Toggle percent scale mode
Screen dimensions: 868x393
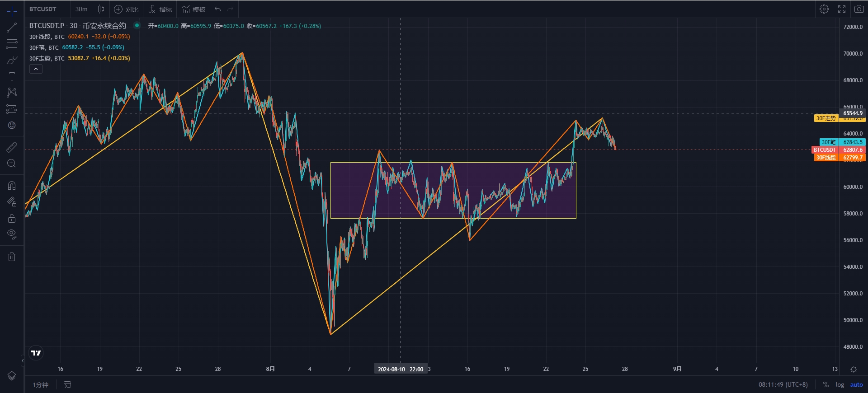point(826,385)
